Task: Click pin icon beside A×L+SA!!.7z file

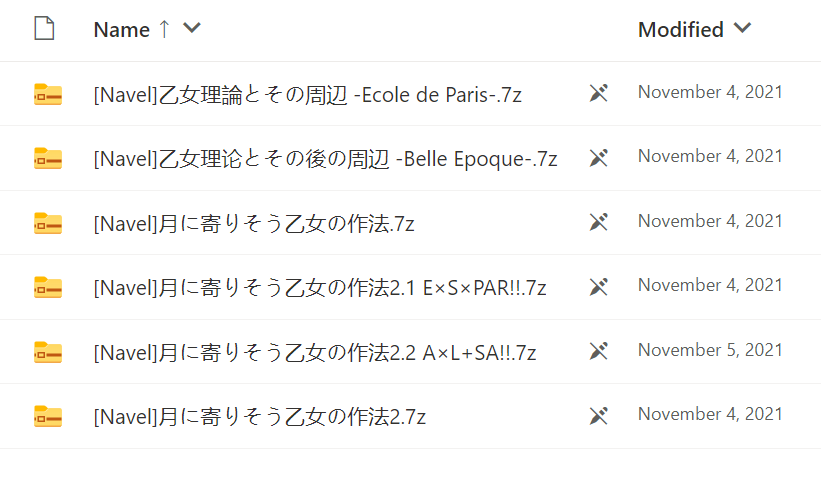Action: [x=598, y=351]
